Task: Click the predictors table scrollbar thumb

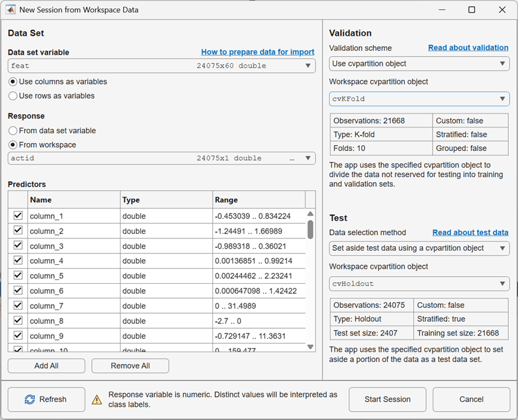Action: click(x=310, y=229)
